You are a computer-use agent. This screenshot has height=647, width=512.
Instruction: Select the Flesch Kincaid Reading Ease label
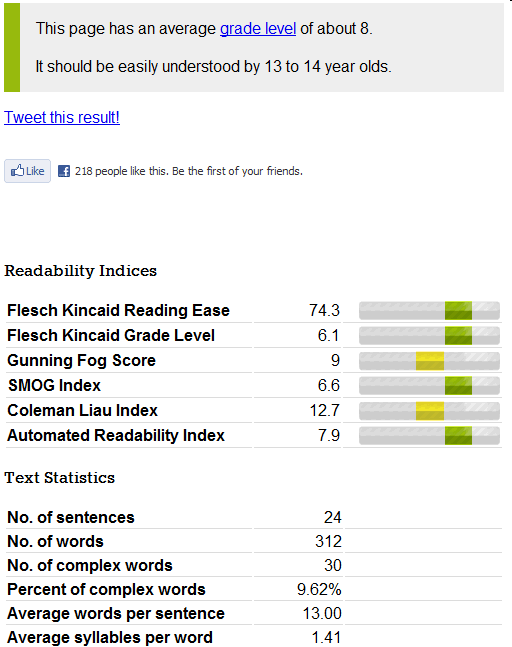click(x=118, y=310)
